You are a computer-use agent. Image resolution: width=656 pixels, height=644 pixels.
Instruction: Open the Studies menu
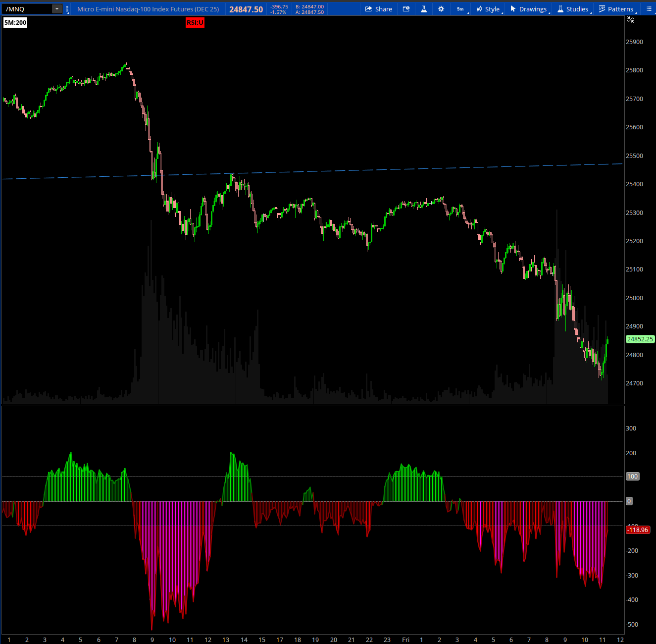pyautogui.click(x=573, y=9)
